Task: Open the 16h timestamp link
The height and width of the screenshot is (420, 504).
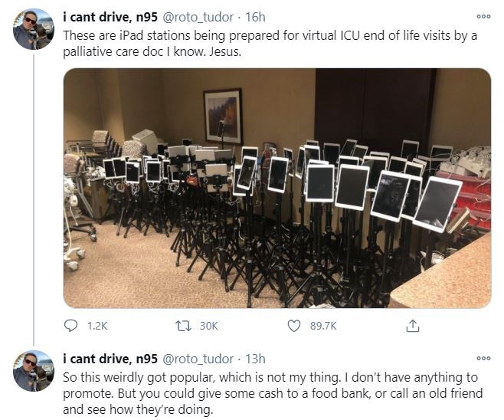Action: (x=255, y=16)
